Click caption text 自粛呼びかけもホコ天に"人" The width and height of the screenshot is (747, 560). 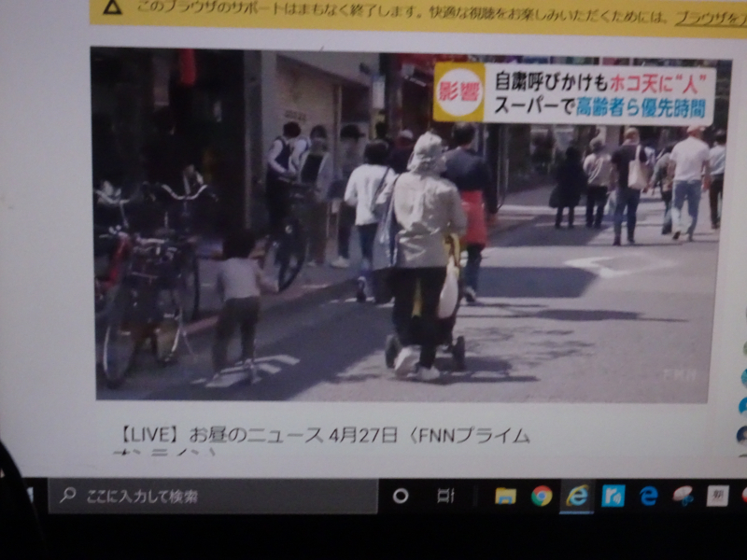point(599,81)
